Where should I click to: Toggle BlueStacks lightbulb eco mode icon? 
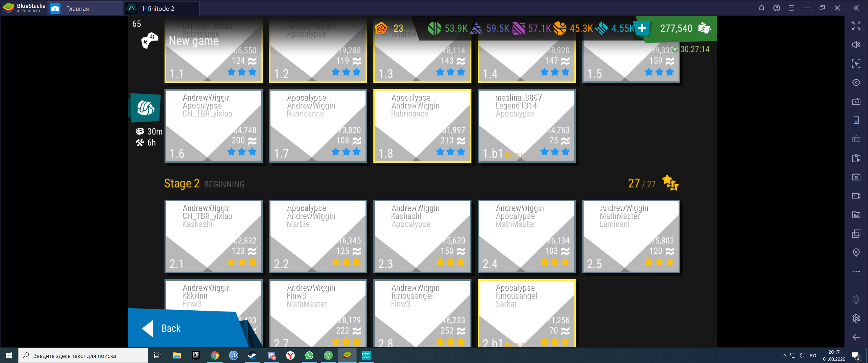856,300
